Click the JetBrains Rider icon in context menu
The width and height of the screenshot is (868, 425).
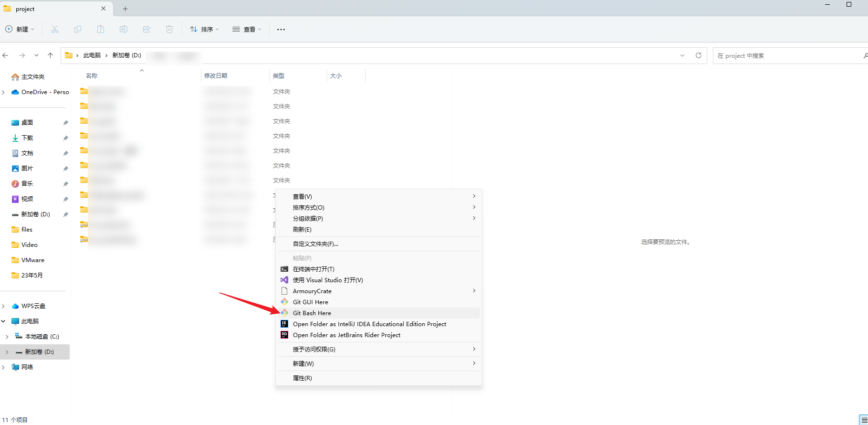click(x=284, y=335)
